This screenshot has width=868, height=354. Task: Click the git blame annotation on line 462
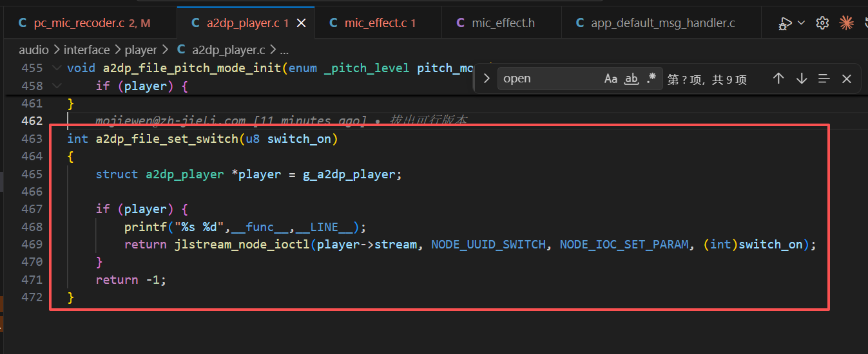click(x=281, y=120)
